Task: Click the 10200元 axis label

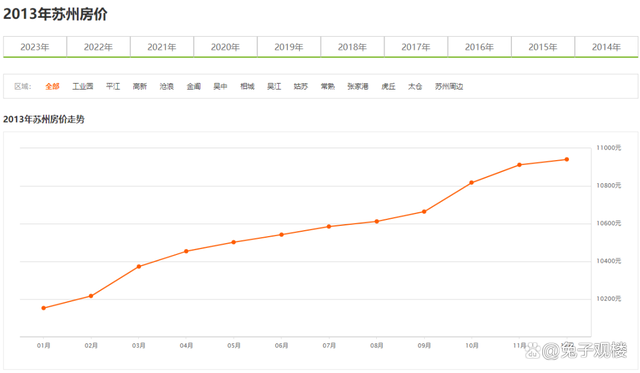Action: [x=609, y=299]
